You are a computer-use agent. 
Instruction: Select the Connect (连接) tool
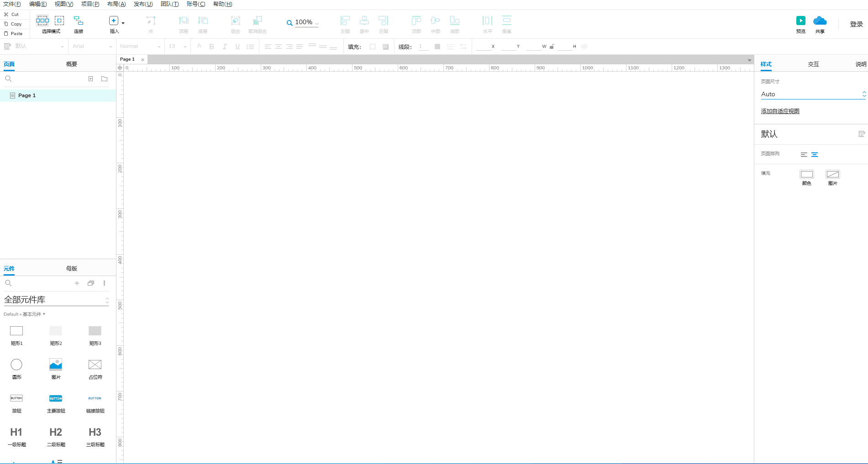(x=79, y=21)
